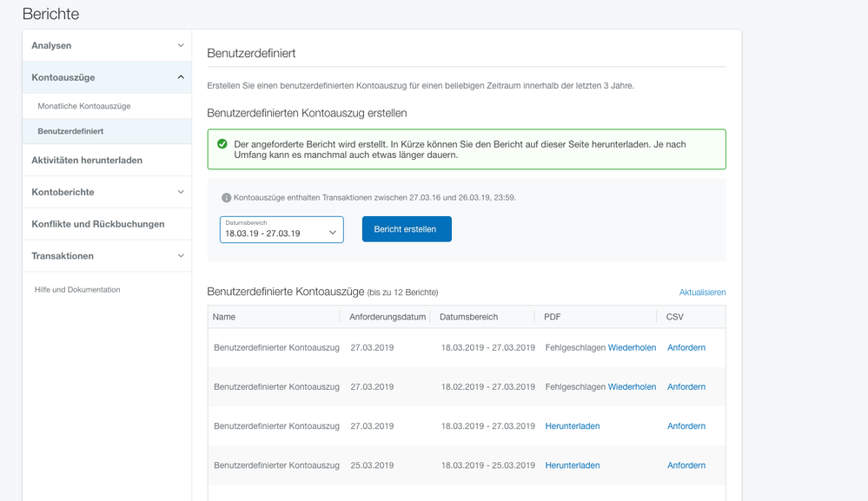This screenshot has width=868, height=501.
Task: Click Fehlgeschlagen status in first report row
Action: pyautogui.click(x=575, y=348)
